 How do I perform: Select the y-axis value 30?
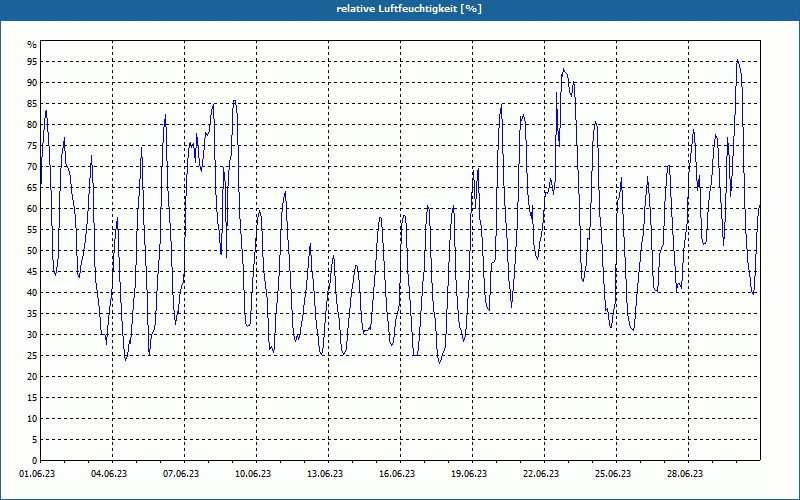point(32,335)
